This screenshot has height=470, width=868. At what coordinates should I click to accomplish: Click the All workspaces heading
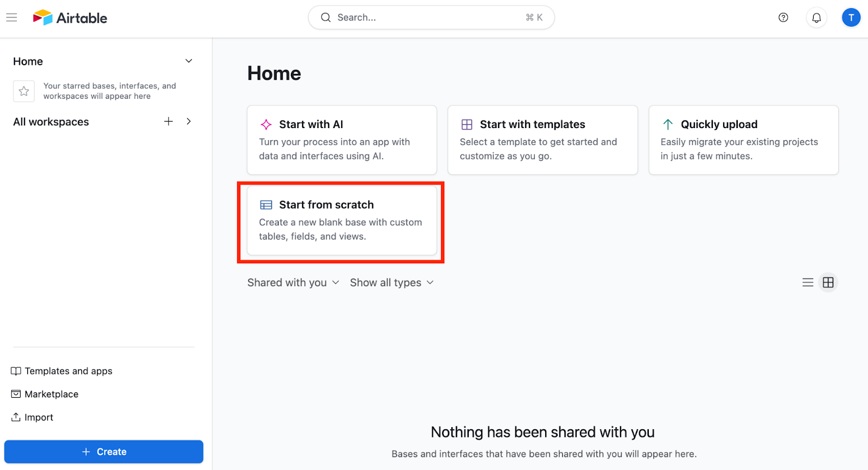(51, 122)
